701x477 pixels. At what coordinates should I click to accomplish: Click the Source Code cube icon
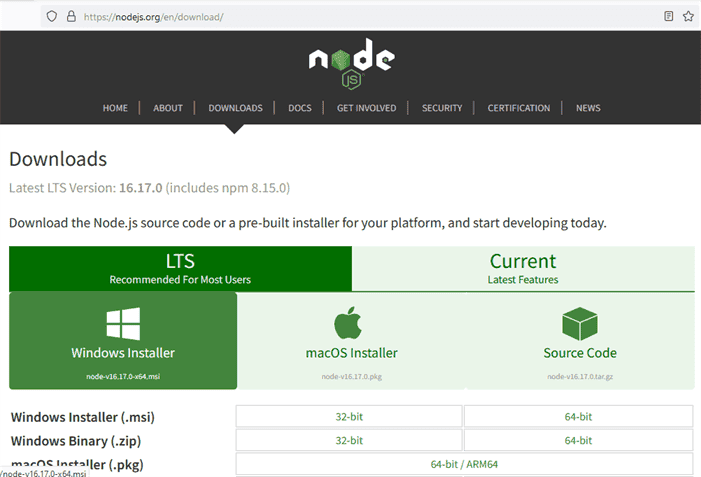coord(580,324)
